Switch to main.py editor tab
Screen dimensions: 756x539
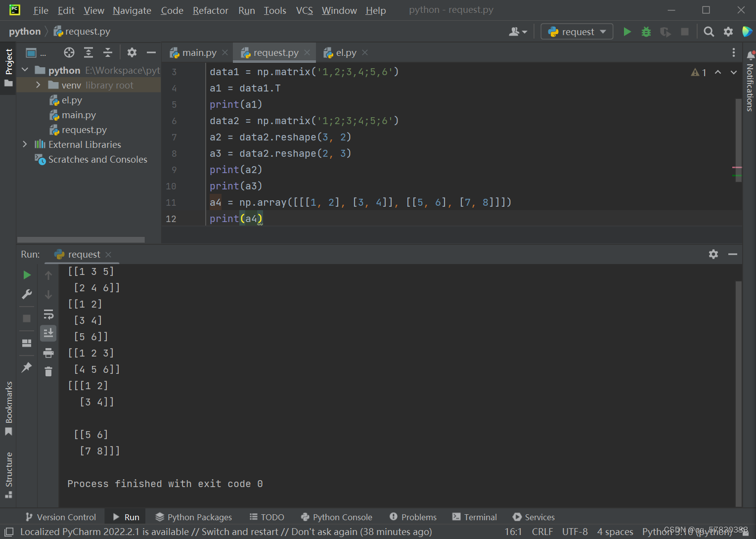point(199,53)
